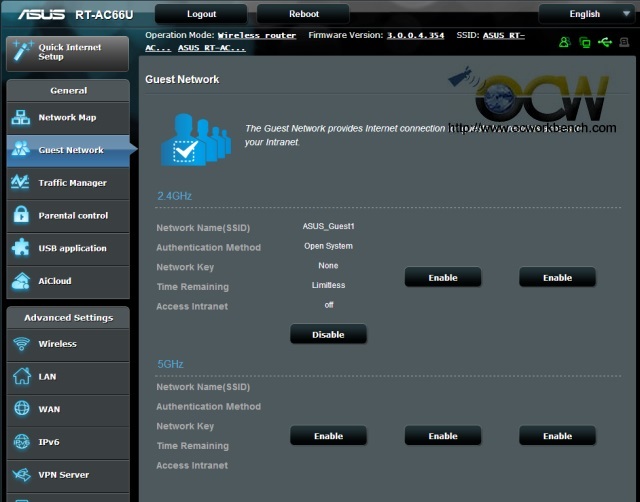The image size is (640, 502).
Task: Click the WAN globe icon
Action: pos(22,408)
